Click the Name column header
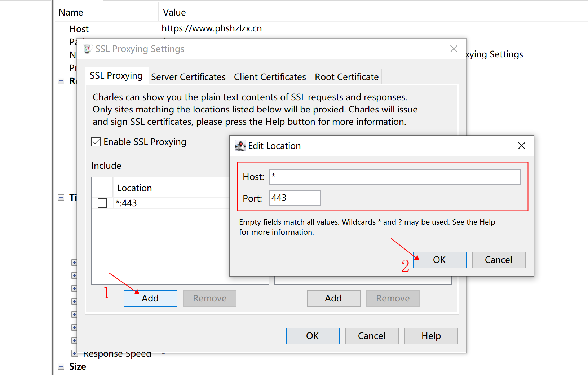This screenshot has width=588, height=375. pyautogui.click(x=71, y=12)
